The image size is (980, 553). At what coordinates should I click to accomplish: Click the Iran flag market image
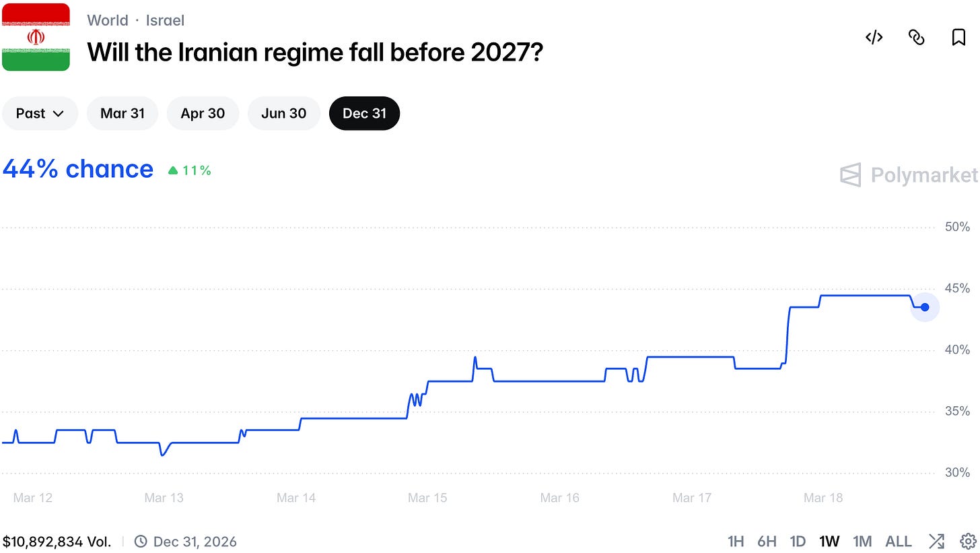36,37
